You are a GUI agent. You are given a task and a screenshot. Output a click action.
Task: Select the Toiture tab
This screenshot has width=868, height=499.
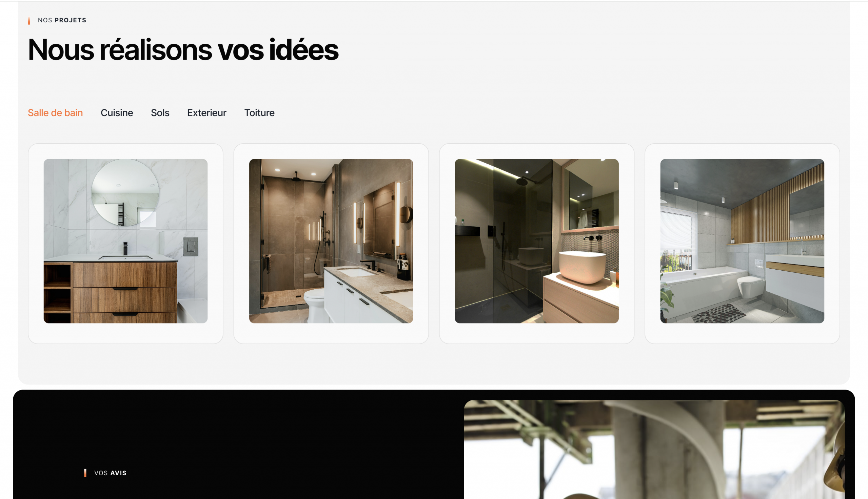click(x=259, y=113)
